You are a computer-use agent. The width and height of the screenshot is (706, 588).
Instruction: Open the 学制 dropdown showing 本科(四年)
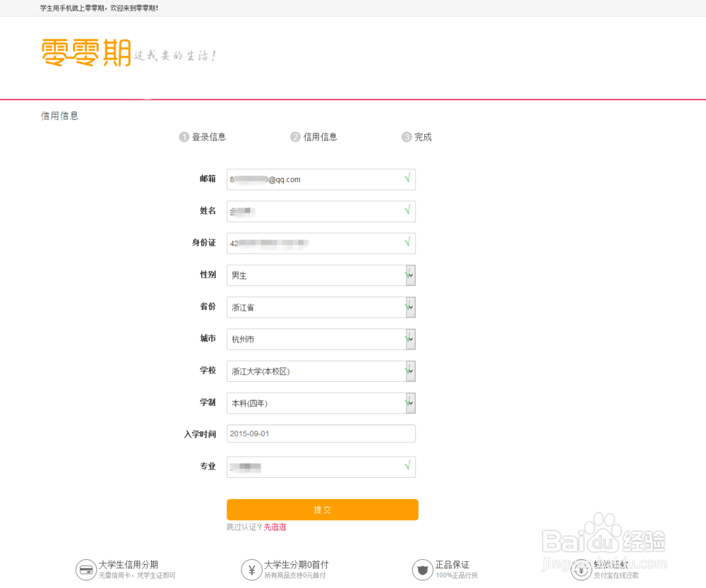click(x=321, y=403)
